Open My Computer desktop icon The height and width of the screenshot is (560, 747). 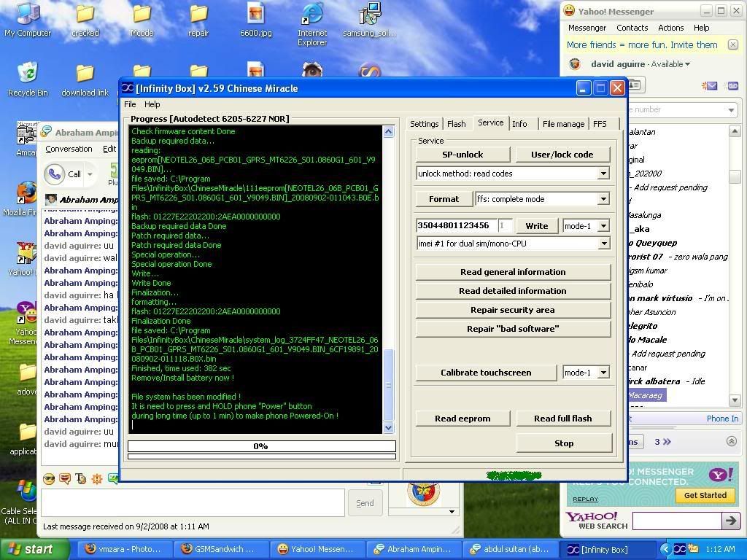point(28,19)
